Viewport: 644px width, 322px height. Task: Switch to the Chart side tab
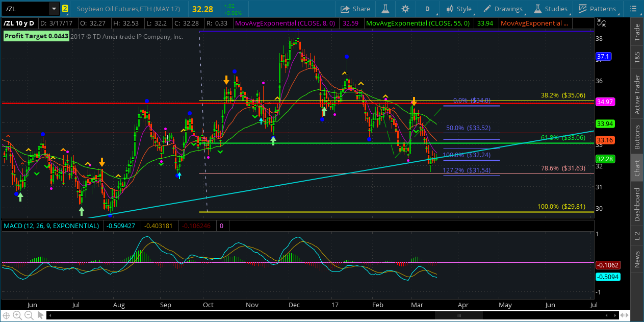[x=637, y=168]
